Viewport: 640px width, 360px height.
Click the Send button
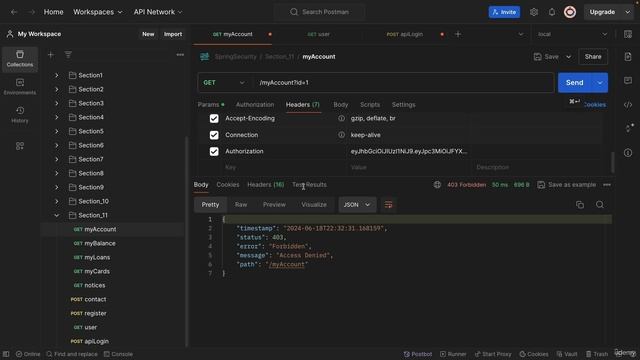point(575,82)
